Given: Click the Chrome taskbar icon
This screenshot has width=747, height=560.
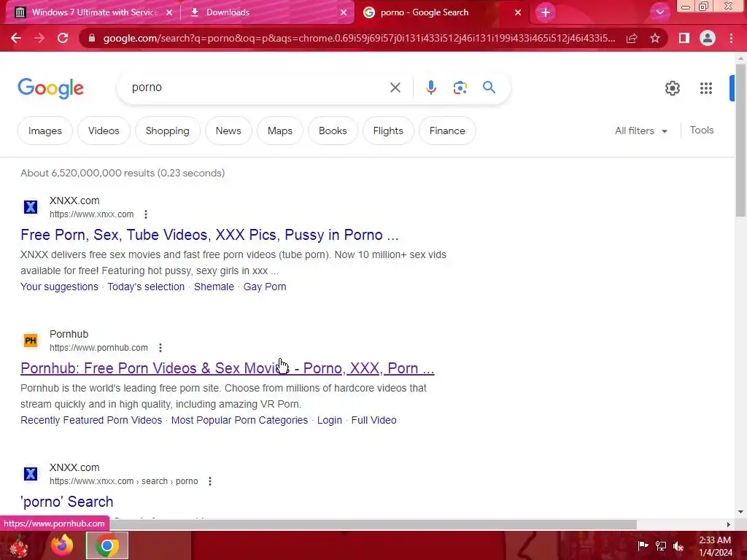Looking at the screenshot, I should coord(107,545).
